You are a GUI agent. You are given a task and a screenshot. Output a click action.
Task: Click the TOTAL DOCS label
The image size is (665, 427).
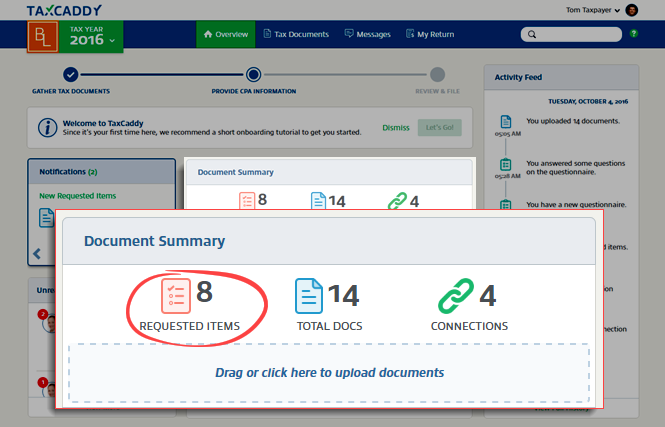[x=330, y=326]
